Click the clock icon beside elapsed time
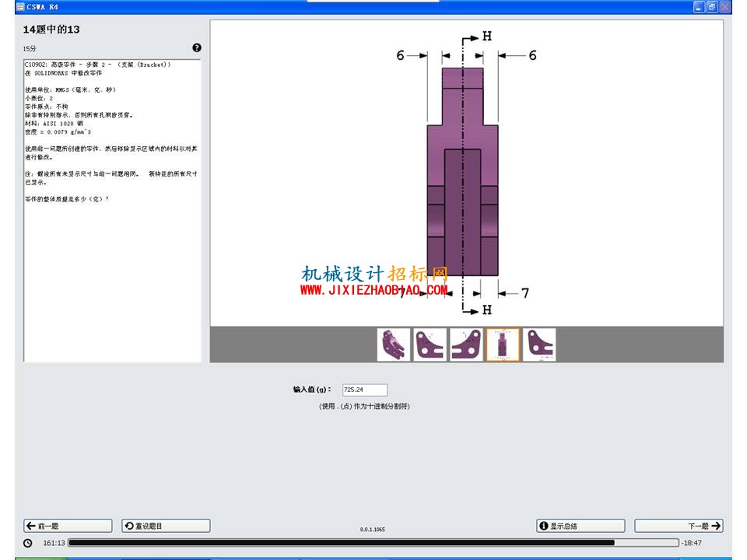This screenshot has width=747, height=560. coord(28,543)
